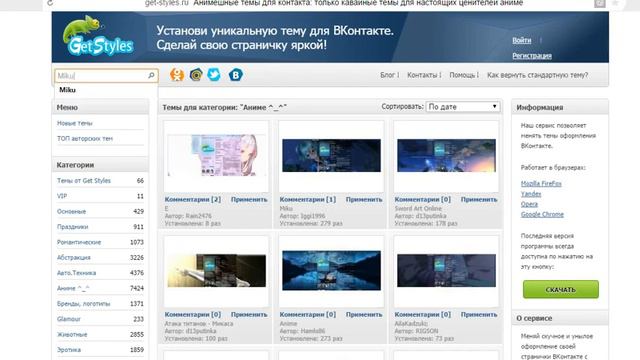
Task: Select the Glamour category
Action: tap(69, 319)
